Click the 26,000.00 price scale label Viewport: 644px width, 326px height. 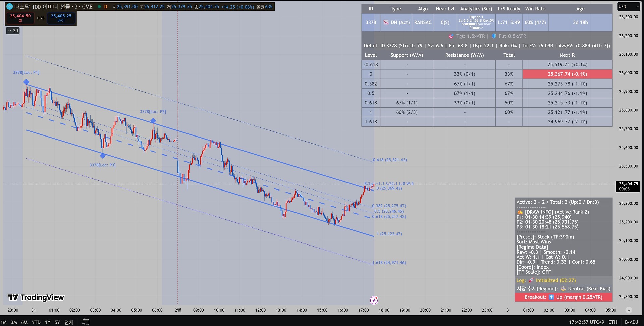[629, 73]
